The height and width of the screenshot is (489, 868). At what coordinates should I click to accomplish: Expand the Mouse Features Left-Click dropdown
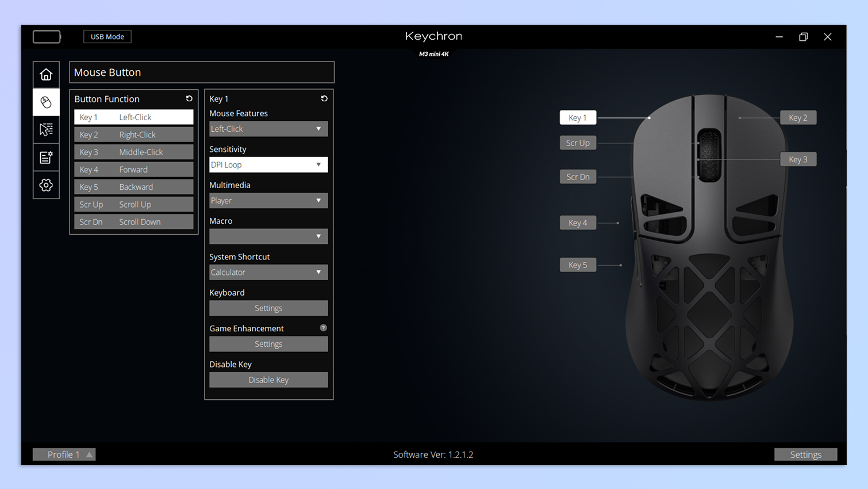click(x=268, y=129)
